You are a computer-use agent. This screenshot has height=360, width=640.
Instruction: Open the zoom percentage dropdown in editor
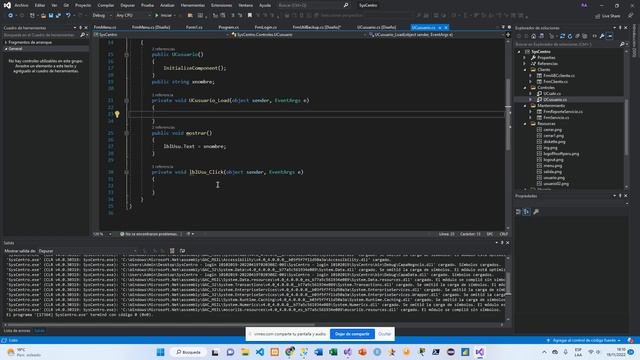coord(103,234)
